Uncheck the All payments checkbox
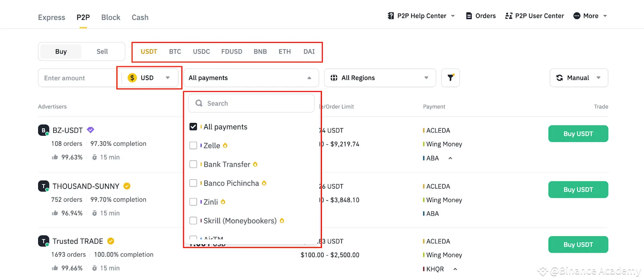644x280 pixels. tap(193, 127)
